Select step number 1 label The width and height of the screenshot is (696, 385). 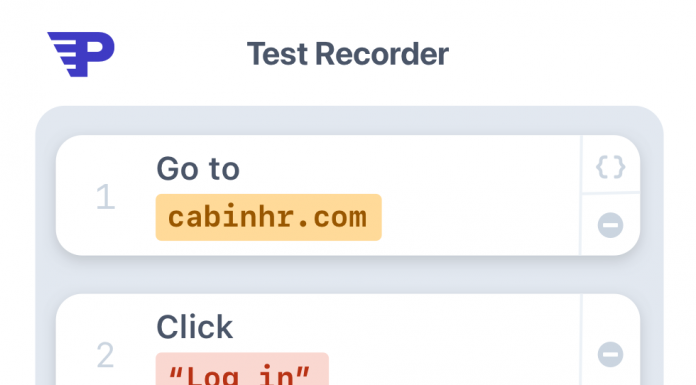tap(106, 196)
